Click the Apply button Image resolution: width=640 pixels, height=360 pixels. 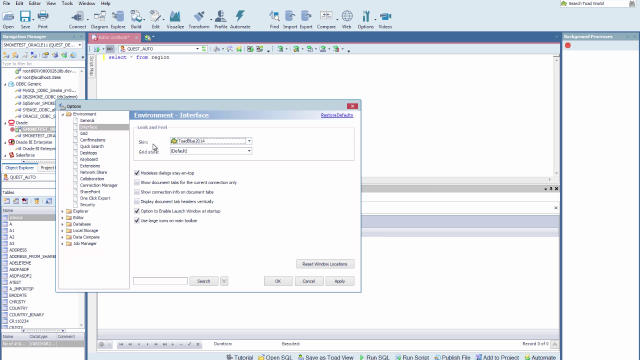point(340,281)
